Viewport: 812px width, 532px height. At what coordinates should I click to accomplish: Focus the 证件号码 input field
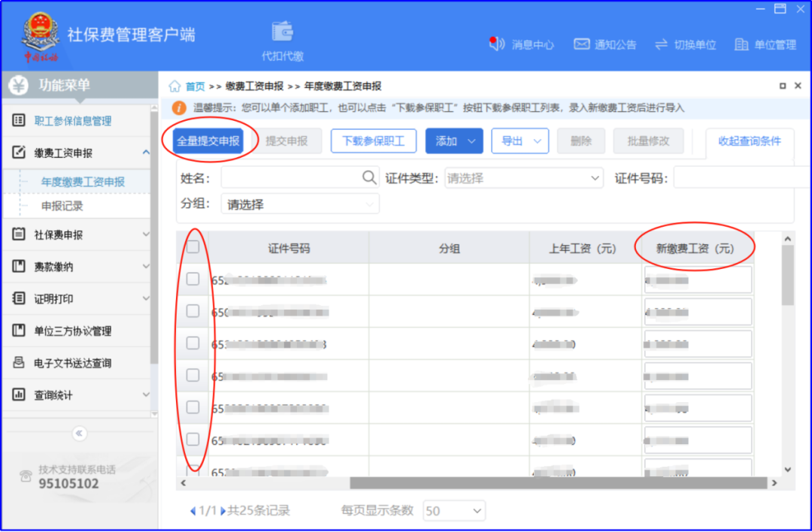(741, 177)
